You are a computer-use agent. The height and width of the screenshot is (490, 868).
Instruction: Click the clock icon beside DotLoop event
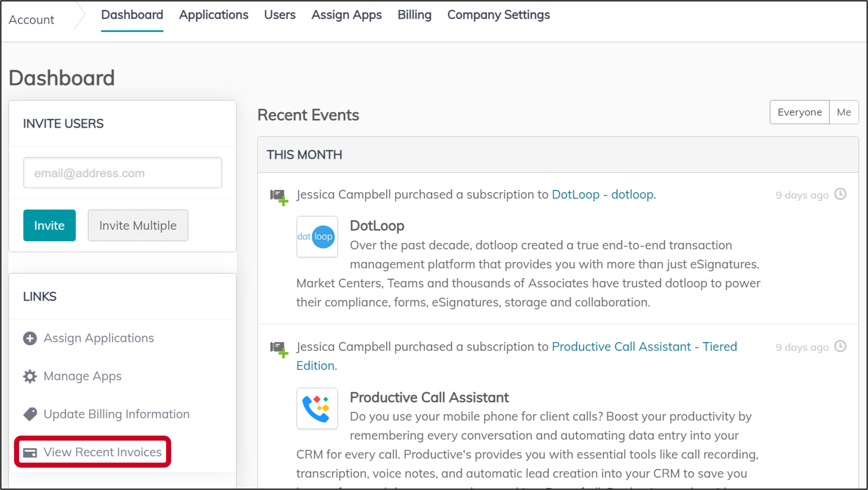click(840, 194)
